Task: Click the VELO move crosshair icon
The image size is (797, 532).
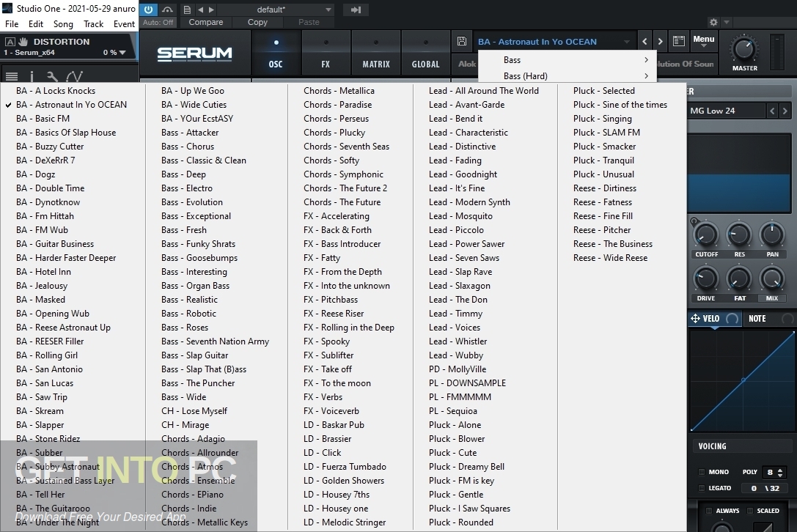Action: (x=695, y=319)
